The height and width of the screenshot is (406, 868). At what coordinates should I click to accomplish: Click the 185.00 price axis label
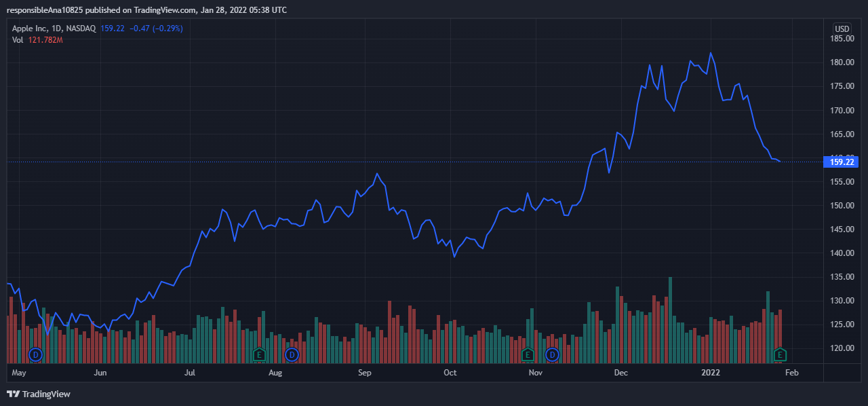[842, 39]
